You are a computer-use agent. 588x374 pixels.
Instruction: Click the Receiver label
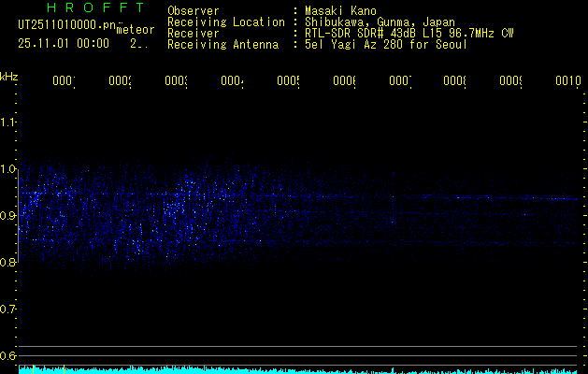pos(194,34)
